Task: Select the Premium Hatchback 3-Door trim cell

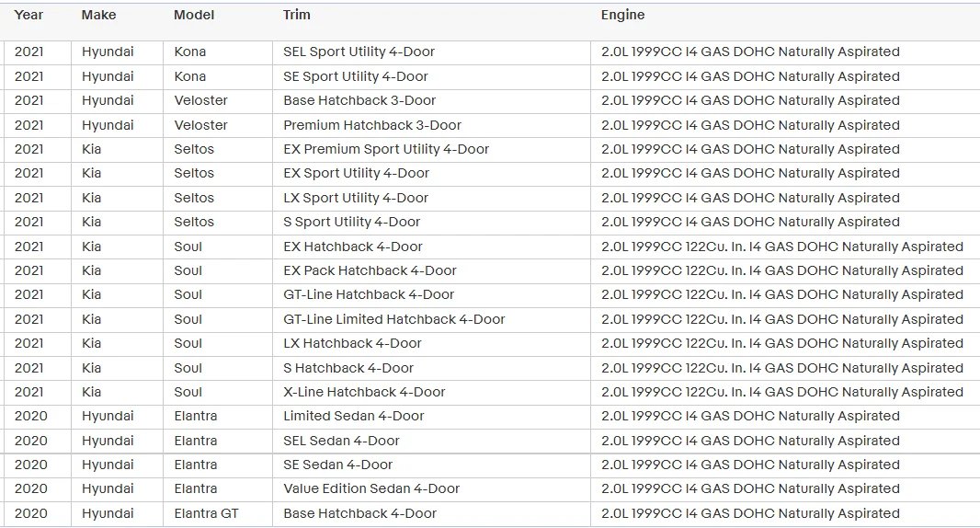Action: [x=372, y=125]
